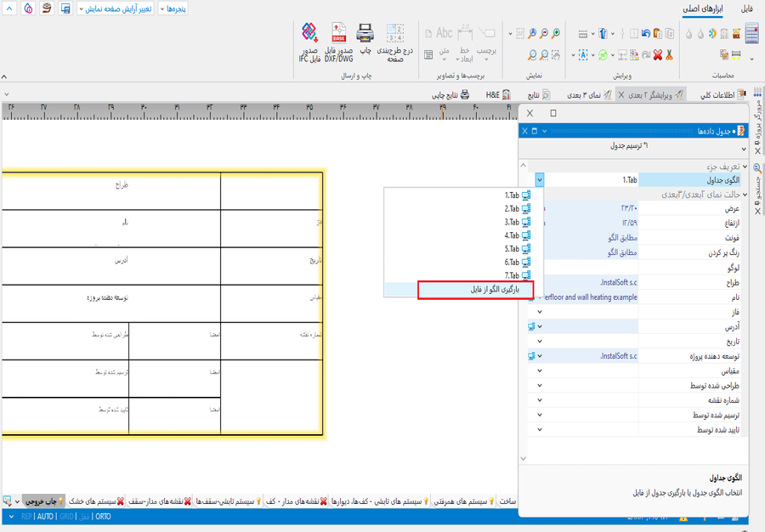Open the فایل ribbon tab
This screenshot has width=765, height=532.
click(x=746, y=8)
